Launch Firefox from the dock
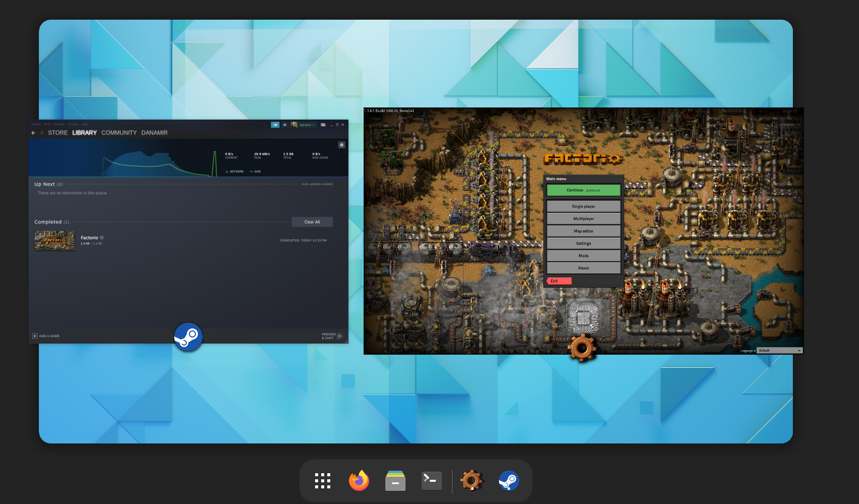This screenshot has height=504, width=859. coord(359,481)
